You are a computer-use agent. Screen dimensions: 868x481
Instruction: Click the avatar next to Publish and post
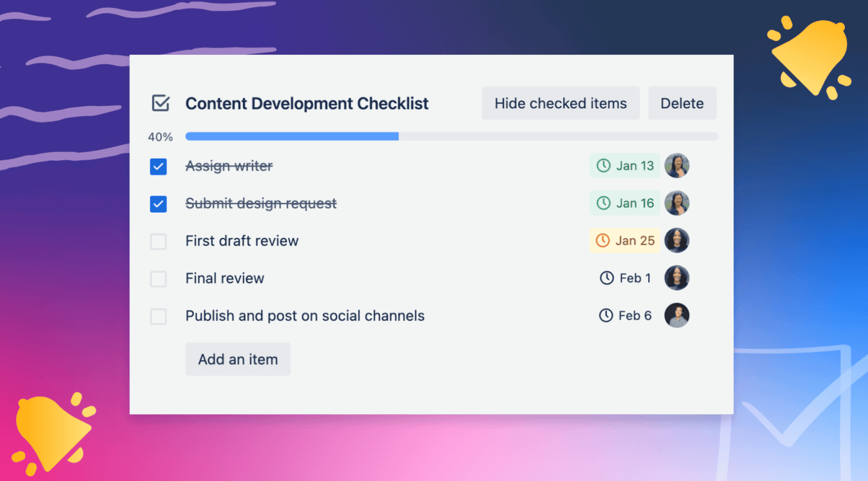tap(676, 316)
